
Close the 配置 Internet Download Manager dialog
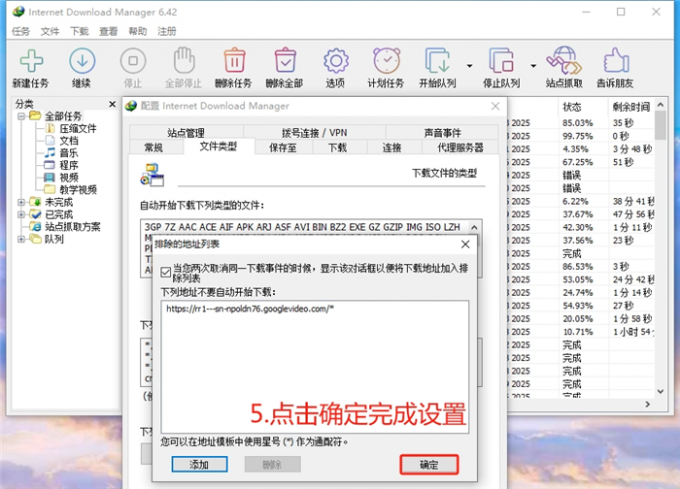(495, 106)
